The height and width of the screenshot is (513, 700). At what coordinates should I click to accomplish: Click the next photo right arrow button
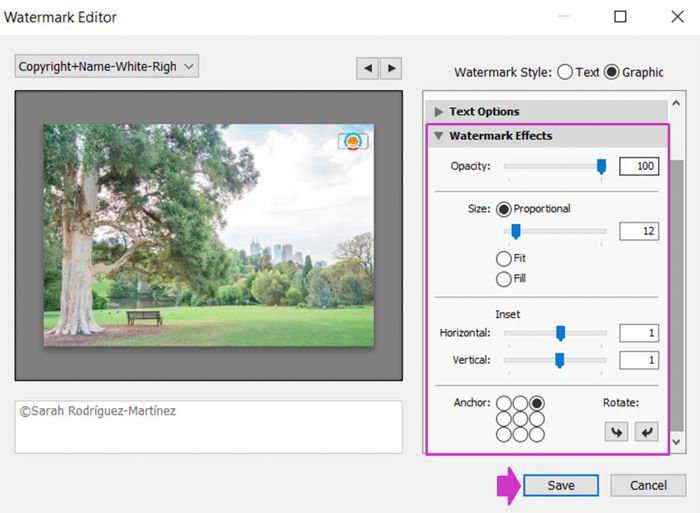click(391, 68)
